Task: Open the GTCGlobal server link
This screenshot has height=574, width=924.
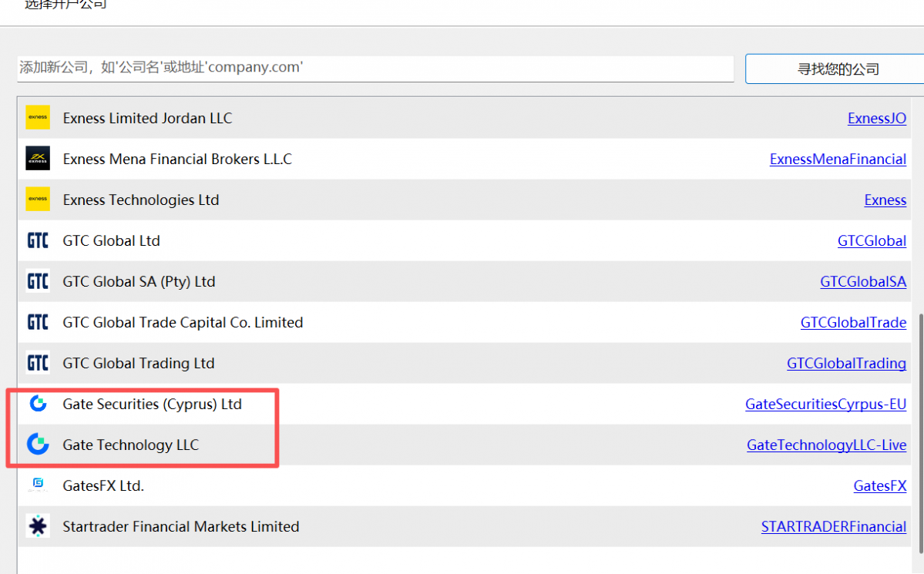Action: tap(872, 241)
